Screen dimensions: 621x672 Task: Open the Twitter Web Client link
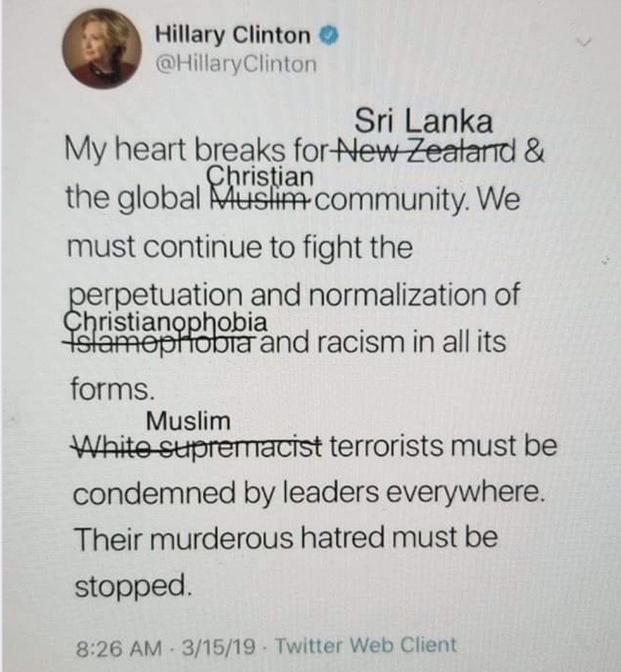[x=365, y=645]
